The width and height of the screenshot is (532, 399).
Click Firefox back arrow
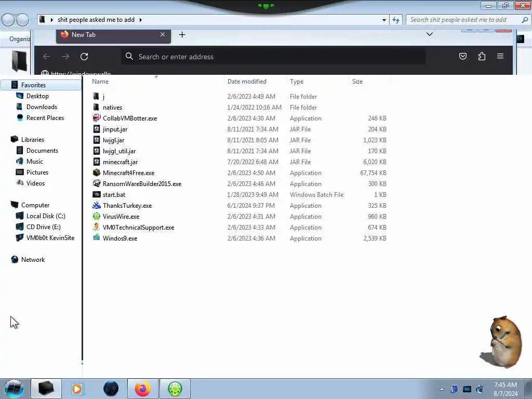point(47,56)
